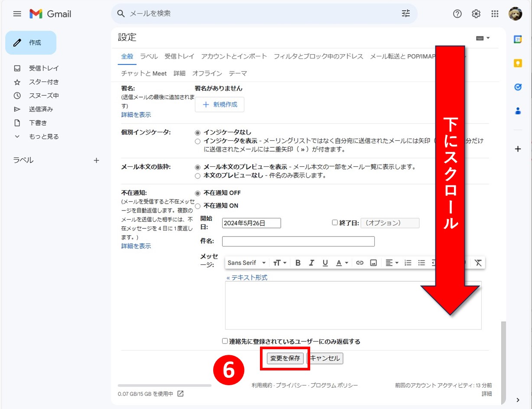532x409 pixels.
Task: Click the remove formatting icon
Action: click(478, 263)
